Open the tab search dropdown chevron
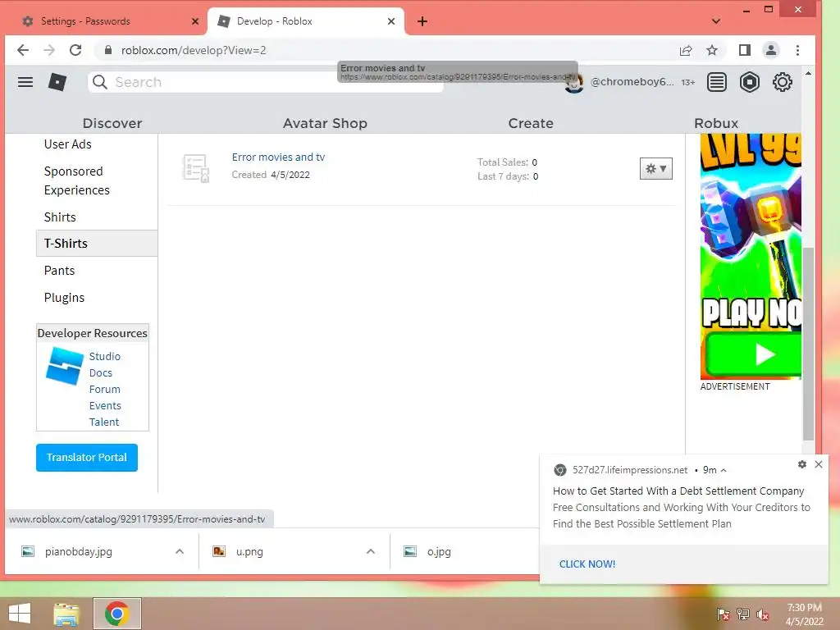The width and height of the screenshot is (840, 630). (715, 21)
